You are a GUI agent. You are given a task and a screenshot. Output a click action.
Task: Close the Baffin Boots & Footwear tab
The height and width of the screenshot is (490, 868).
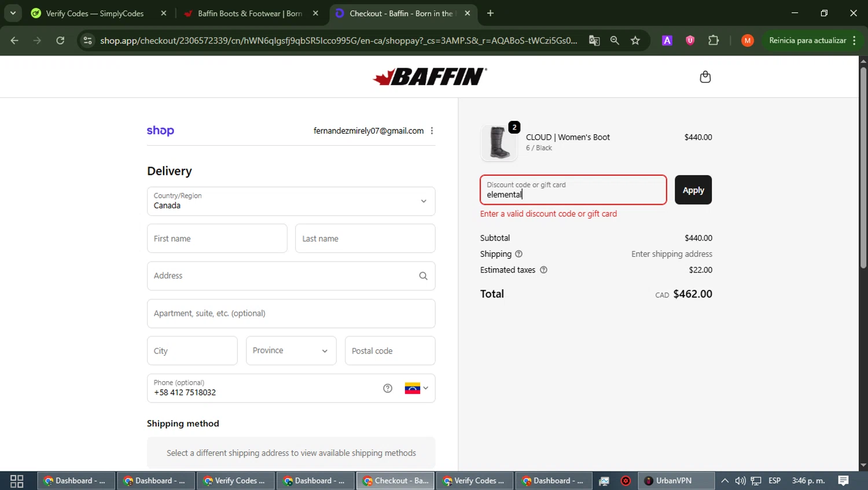pyautogui.click(x=315, y=13)
